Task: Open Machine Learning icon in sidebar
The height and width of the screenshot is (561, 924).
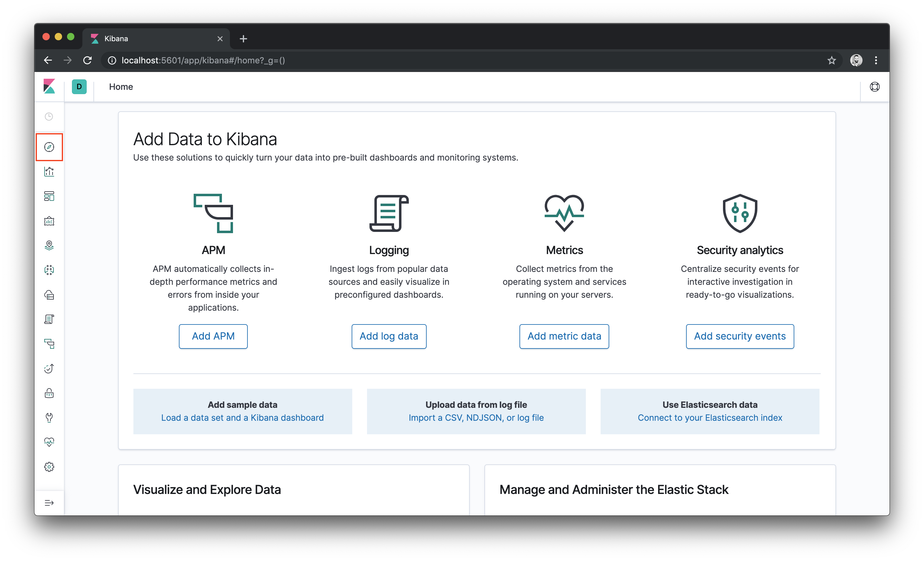Action: (49, 270)
